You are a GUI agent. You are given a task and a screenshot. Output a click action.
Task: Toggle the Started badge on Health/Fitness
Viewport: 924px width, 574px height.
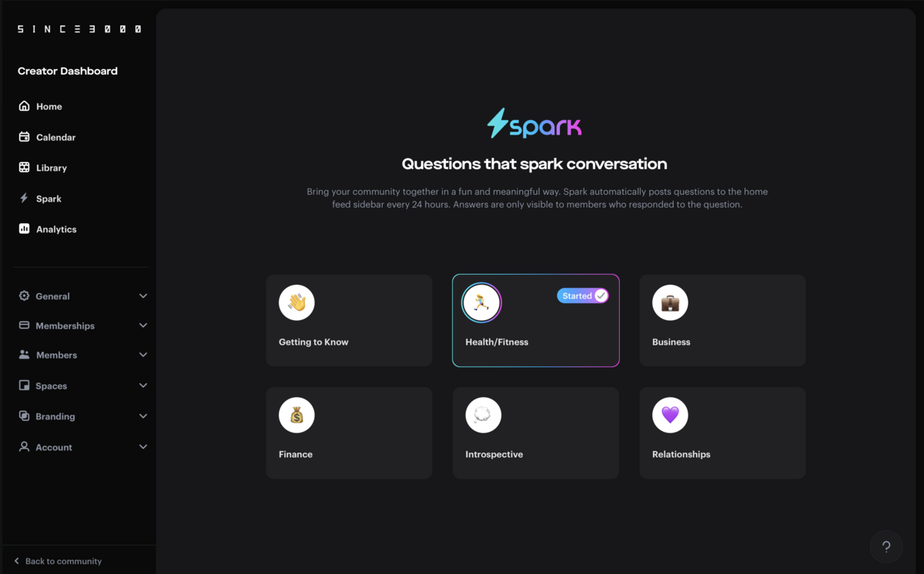pyautogui.click(x=583, y=295)
